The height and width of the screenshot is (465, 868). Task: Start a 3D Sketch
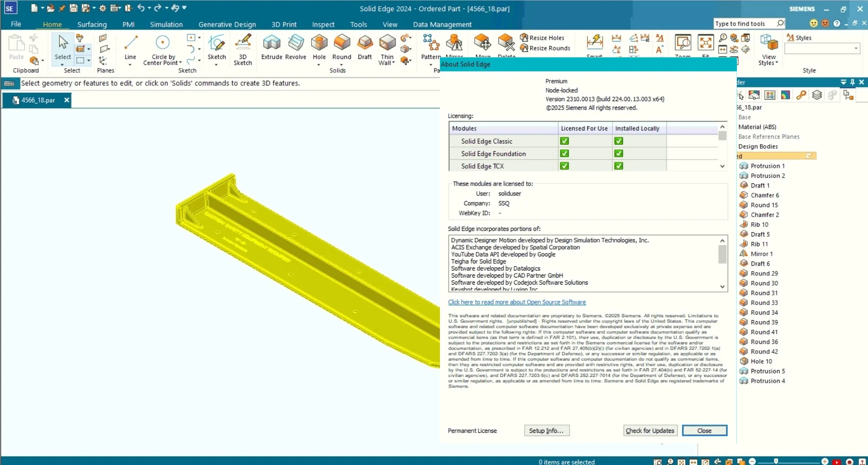pyautogui.click(x=243, y=50)
